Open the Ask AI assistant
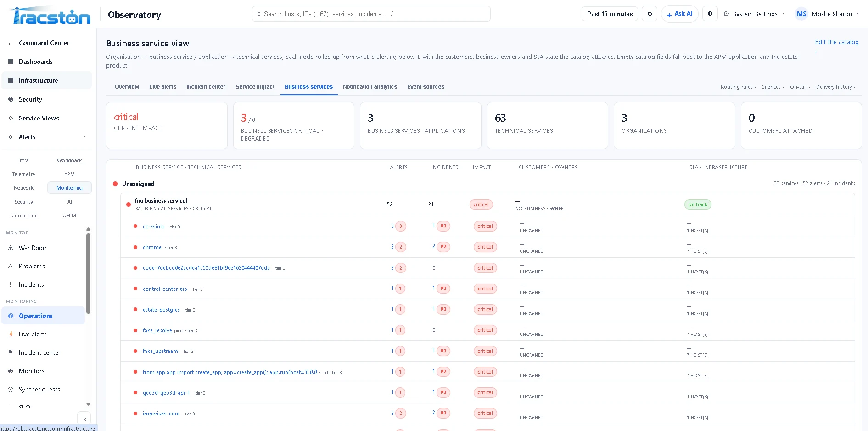868x431 pixels. (x=680, y=14)
